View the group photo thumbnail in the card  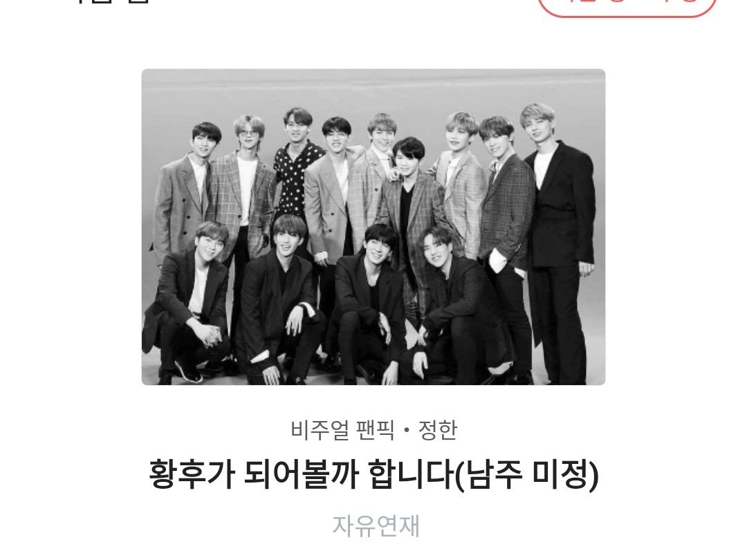tap(373, 227)
